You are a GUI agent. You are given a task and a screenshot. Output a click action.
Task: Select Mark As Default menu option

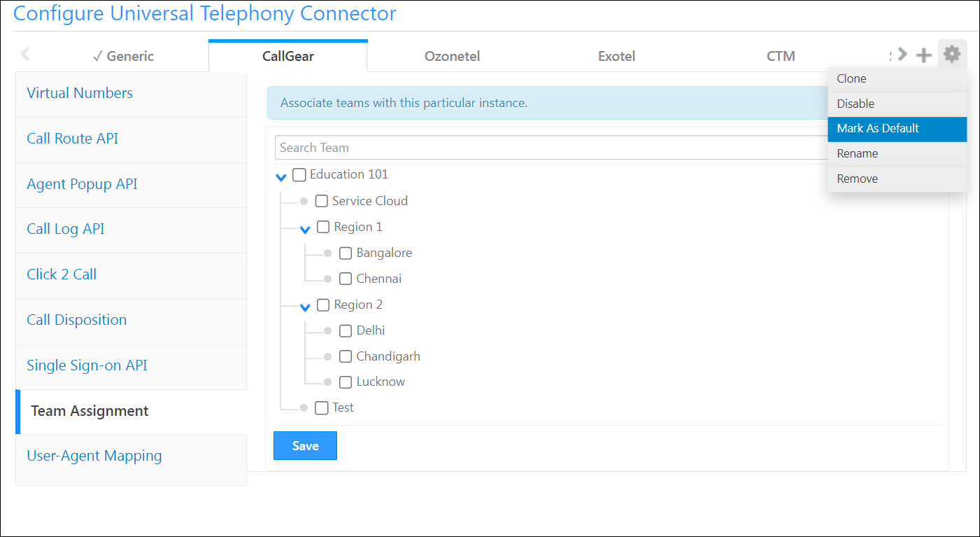(897, 129)
